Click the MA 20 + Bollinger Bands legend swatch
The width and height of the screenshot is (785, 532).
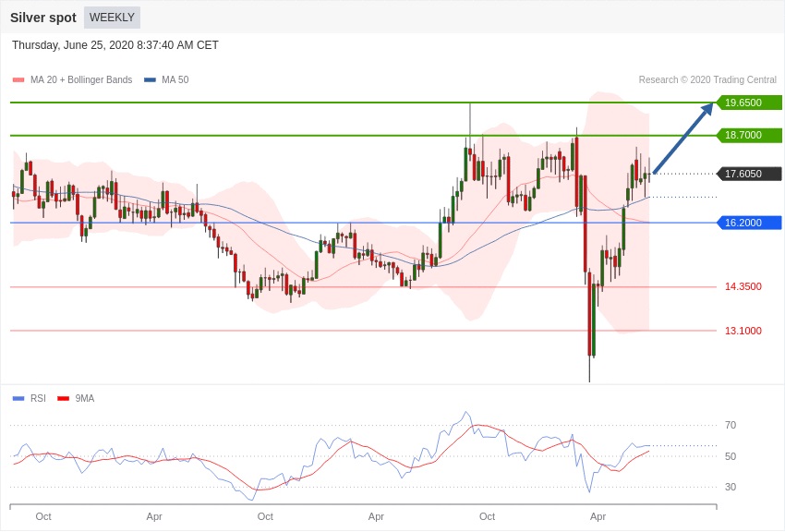click(x=18, y=80)
